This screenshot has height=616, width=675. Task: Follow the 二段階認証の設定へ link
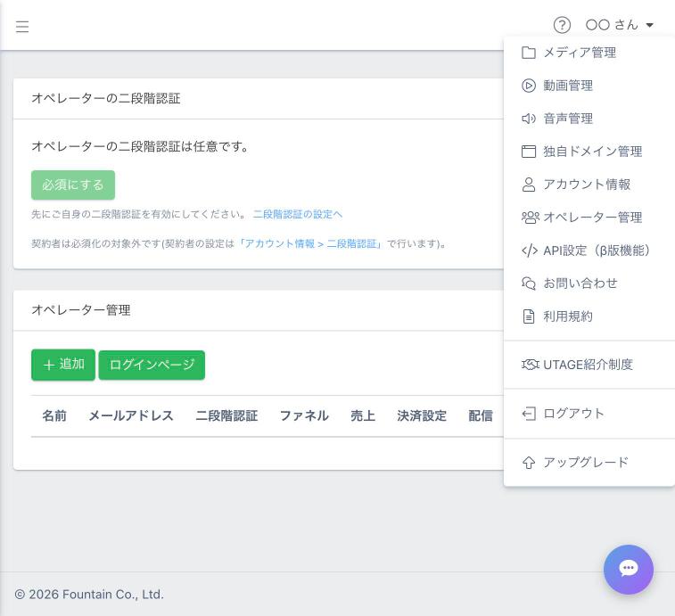298,214
